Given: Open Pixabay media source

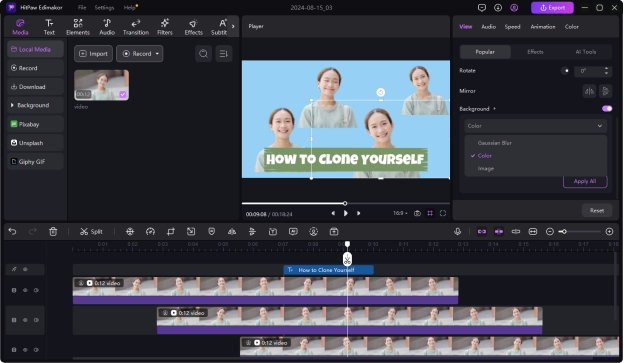Looking at the screenshot, I should pyautogui.click(x=35, y=124).
